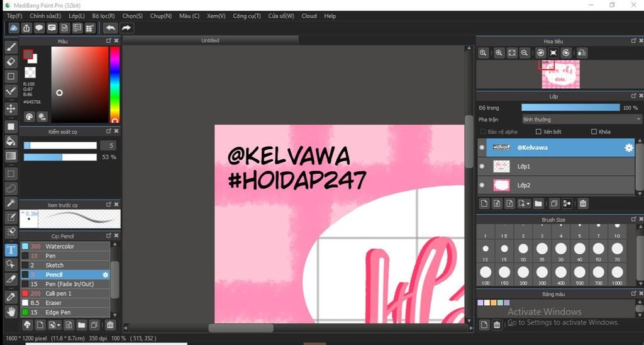The height and width of the screenshot is (345, 644).
Task: Open add-brush dropdown in brush panel
Action: pos(54,325)
